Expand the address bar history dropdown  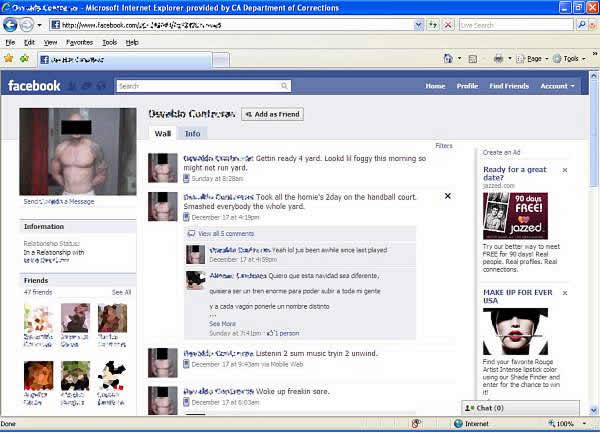(x=419, y=25)
